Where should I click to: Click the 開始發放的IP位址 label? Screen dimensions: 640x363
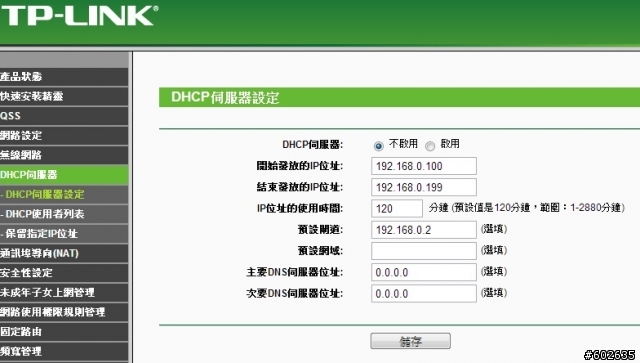tap(300, 166)
